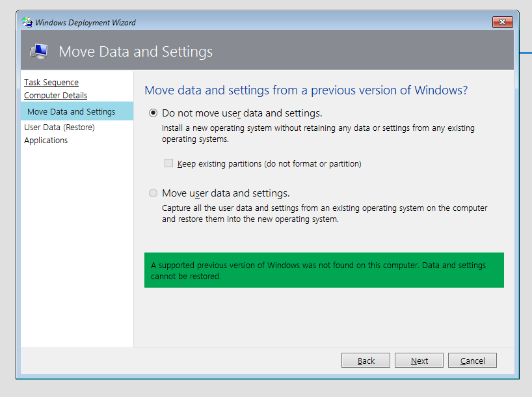
Task: Open the User Data (Restore) step
Action: (58, 127)
